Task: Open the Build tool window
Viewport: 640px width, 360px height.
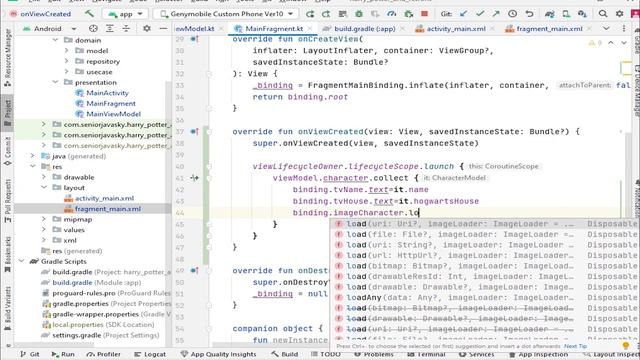Action: pos(285,354)
